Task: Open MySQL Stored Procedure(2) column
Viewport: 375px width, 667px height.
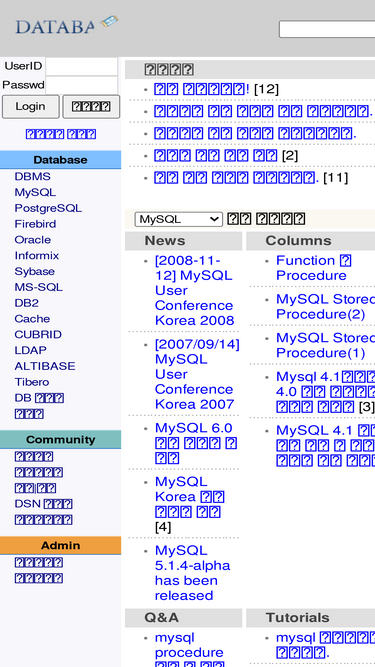Action: [x=325, y=306]
